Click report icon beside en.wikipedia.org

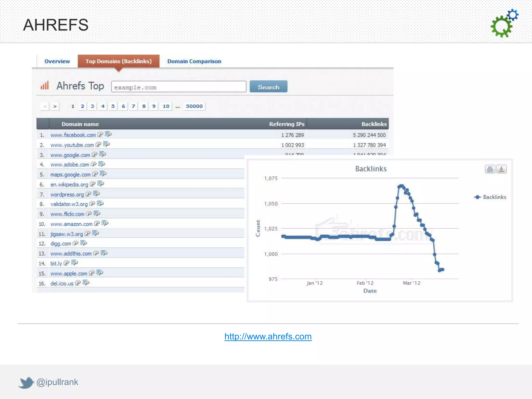101,184
